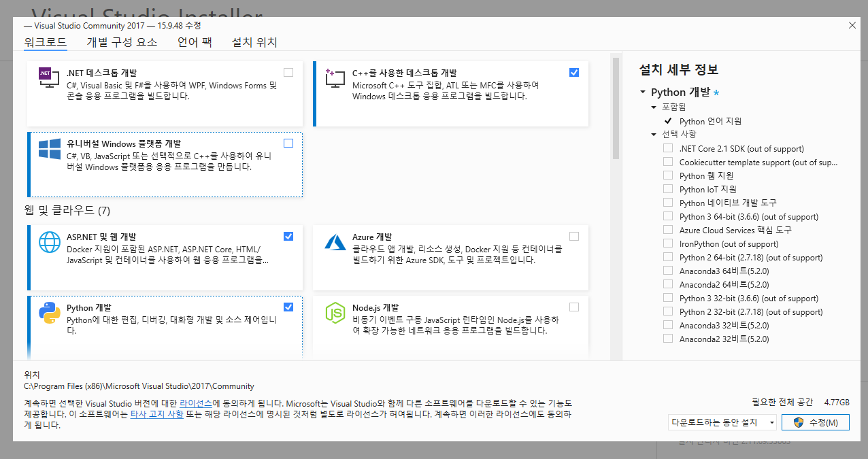Open the 라이선스 link
The height and width of the screenshot is (459, 868).
[x=196, y=403]
